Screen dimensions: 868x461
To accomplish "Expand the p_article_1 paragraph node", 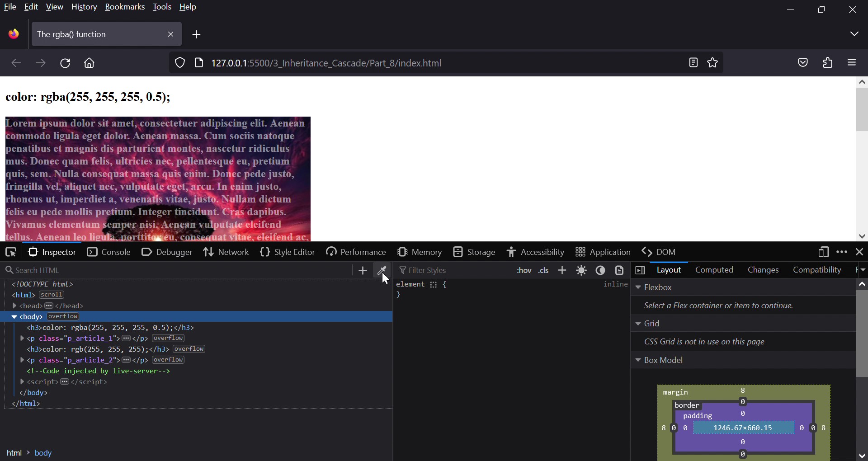I will [22, 339].
